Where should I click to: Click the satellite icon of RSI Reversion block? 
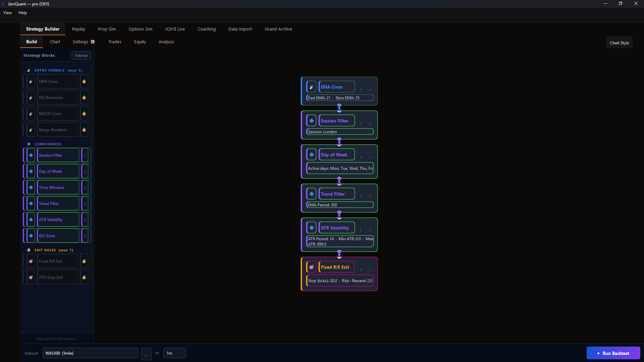[x=31, y=98]
